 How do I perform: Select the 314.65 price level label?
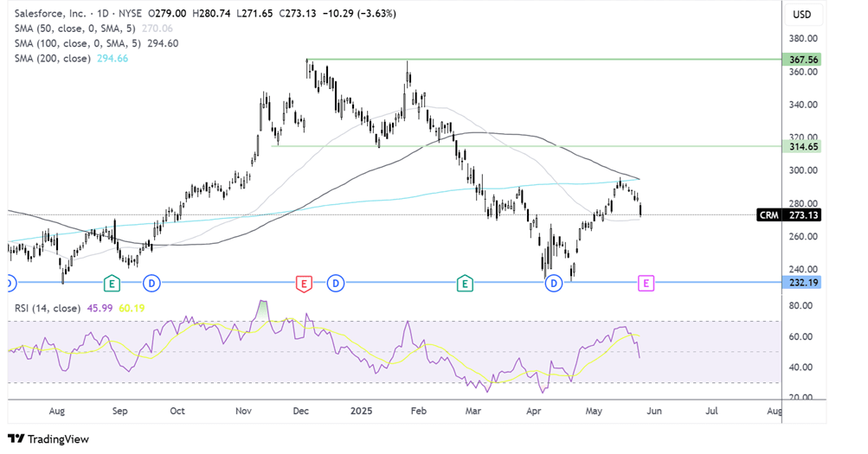coord(801,146)
